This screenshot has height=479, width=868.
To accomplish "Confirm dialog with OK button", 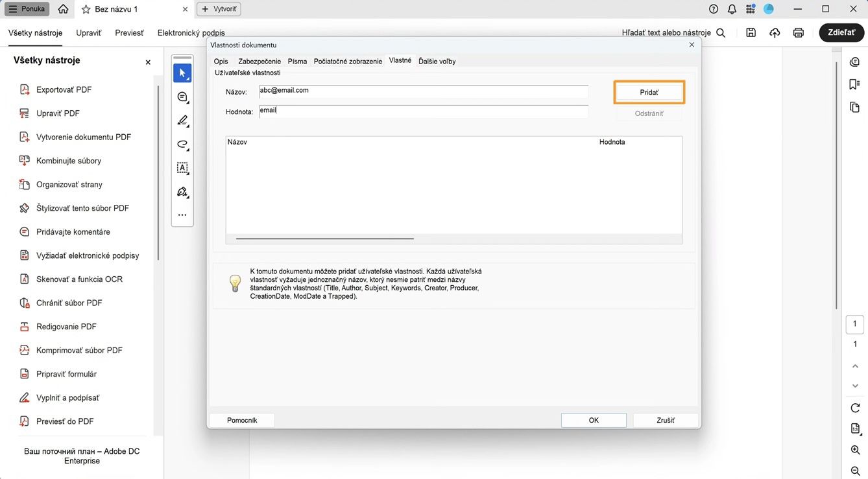I will coord(594,421).
